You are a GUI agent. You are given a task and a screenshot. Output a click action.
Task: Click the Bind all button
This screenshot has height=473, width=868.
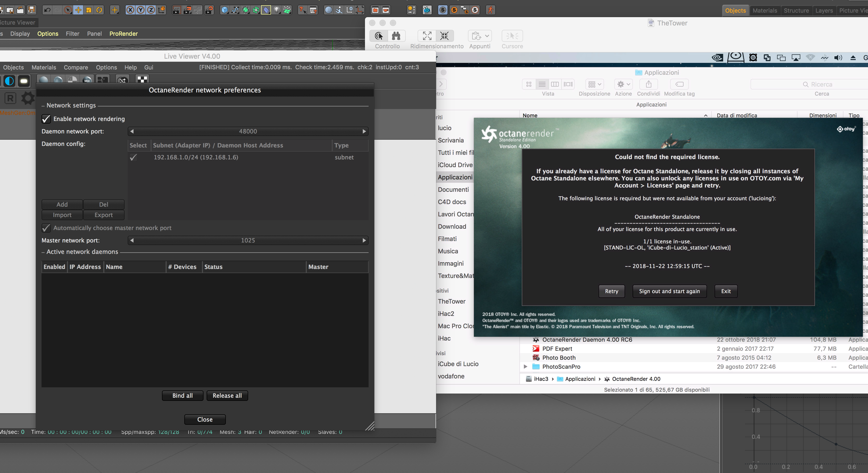pos(183,396)
